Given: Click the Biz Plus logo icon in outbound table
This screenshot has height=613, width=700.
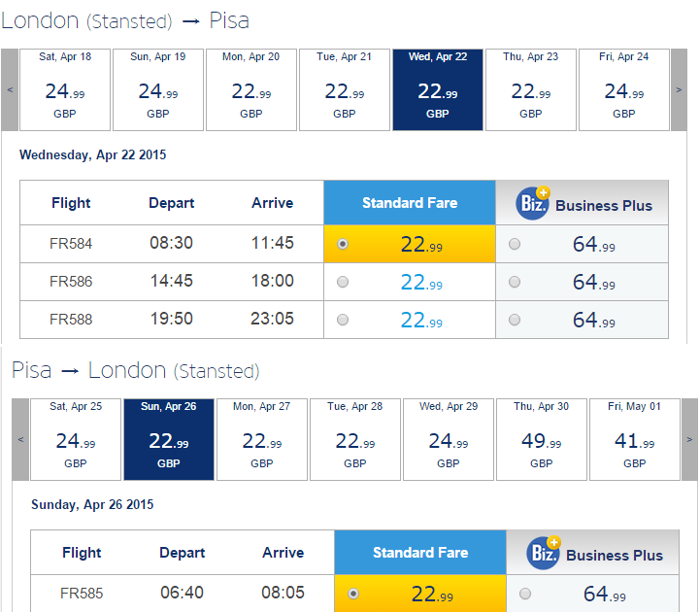Looking at the screenshot, I should pos(533,202).
